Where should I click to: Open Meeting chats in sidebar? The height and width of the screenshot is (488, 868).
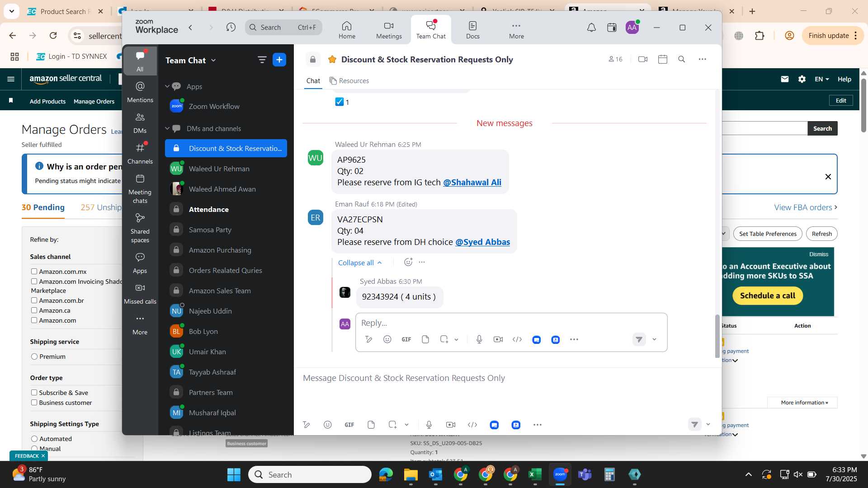coord(140,189)
